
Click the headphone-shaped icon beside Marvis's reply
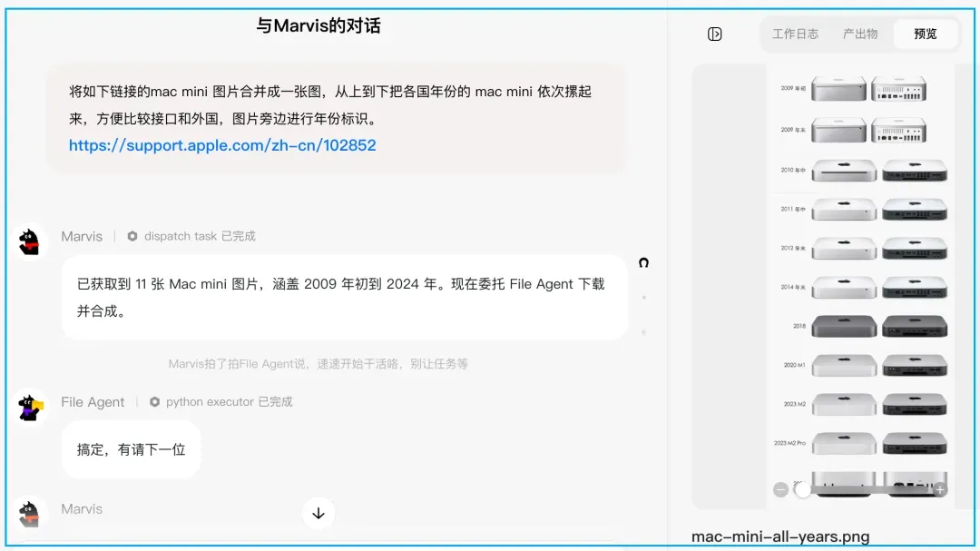click(643, 262)
